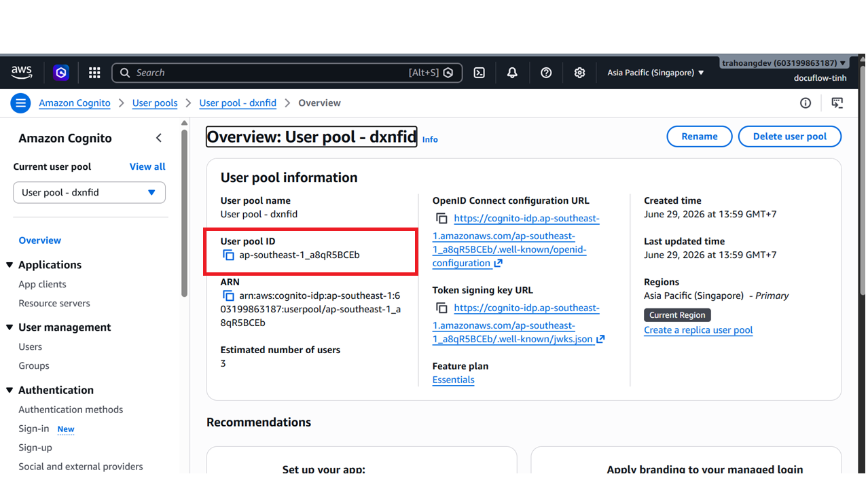The image size is (868, 489).
Task: Click the purple hexagon extension icon
Action: pyautogui.click(x=61, y=73)
